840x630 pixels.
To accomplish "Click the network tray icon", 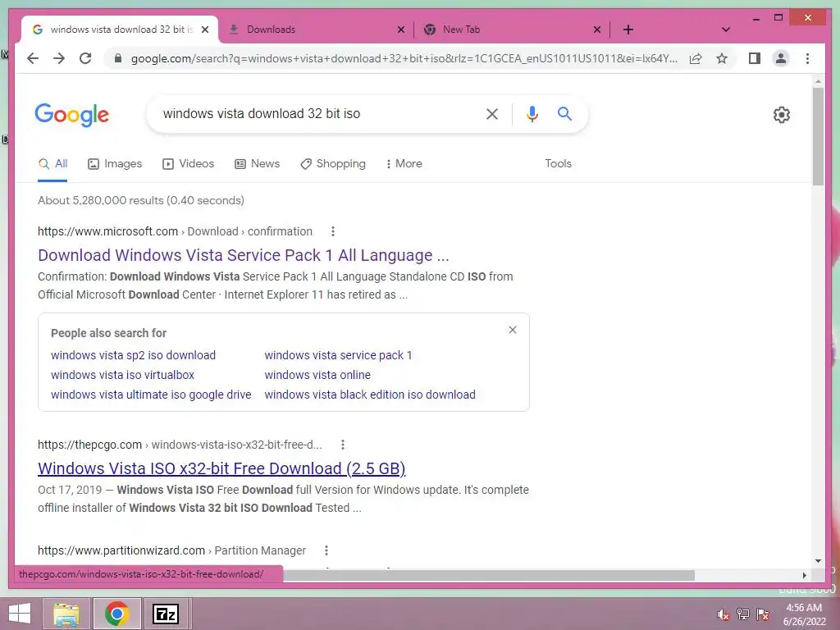I will click(x=742, y=614).
